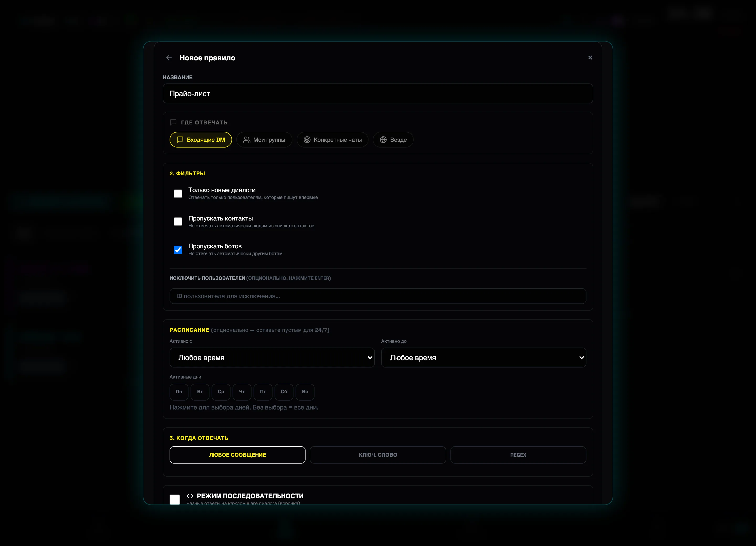
Task: Toggle the Сб day button
Action: 284,392
